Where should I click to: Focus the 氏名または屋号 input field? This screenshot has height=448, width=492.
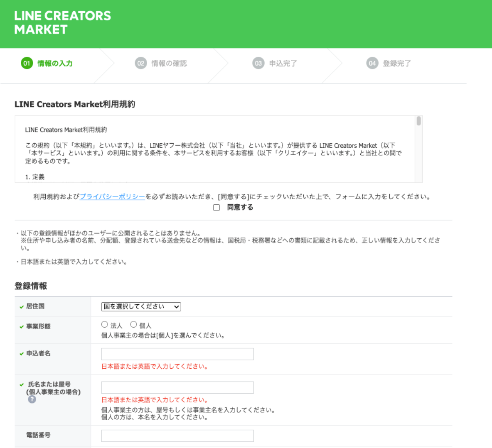point(177,387)
